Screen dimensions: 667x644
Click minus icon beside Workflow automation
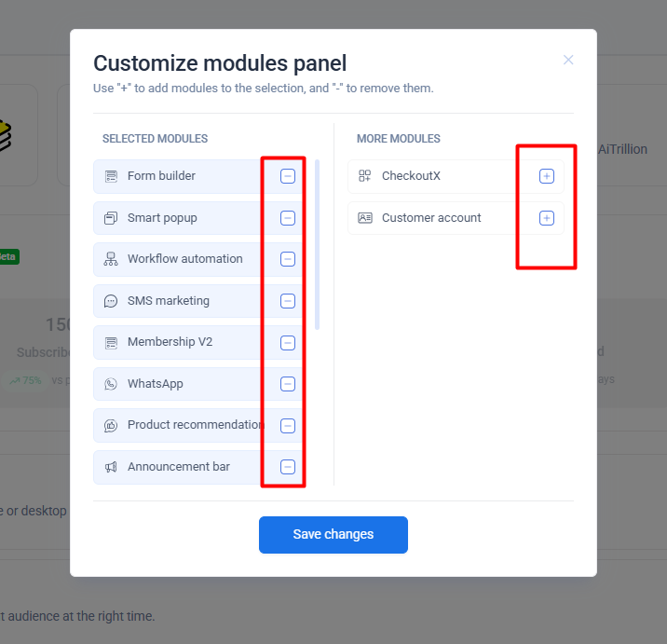288,259
